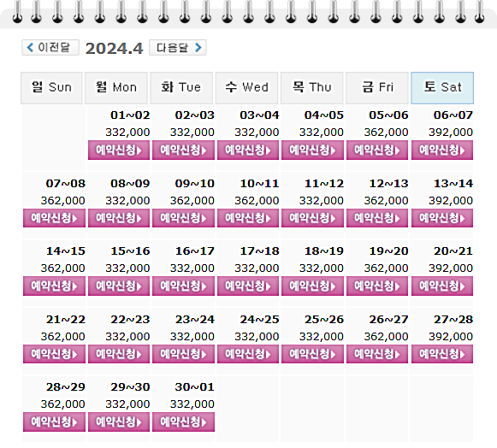The image size is (497, 448).
Task: Request reservation for 22~23
Action: click(119, 354)
